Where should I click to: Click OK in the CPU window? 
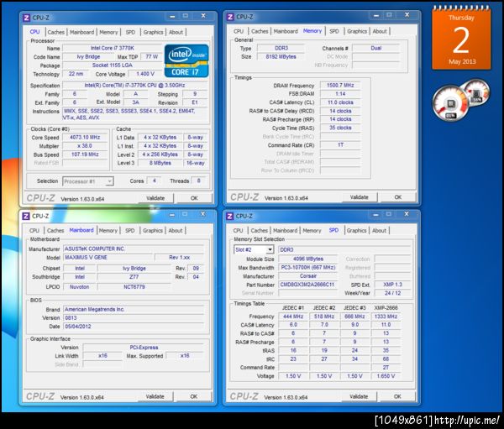(194, 198)
